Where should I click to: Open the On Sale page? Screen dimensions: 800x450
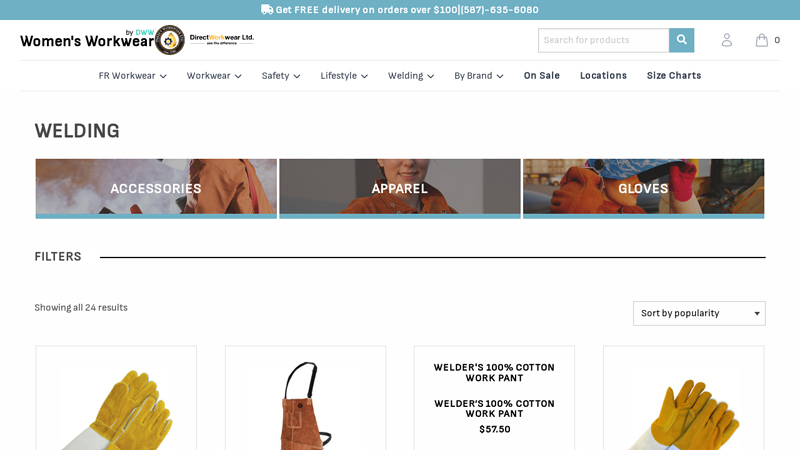click(x=541, y=76)
